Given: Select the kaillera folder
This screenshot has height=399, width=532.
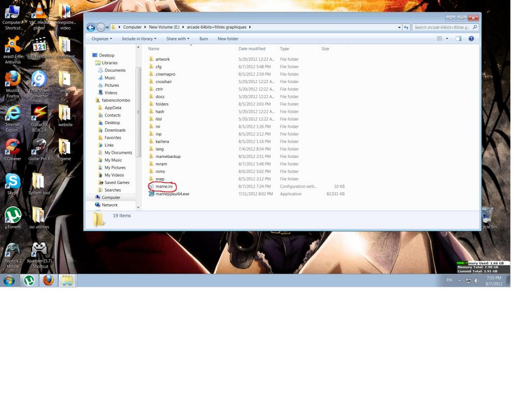Looking at the screenshot, I should pos(162,141).
